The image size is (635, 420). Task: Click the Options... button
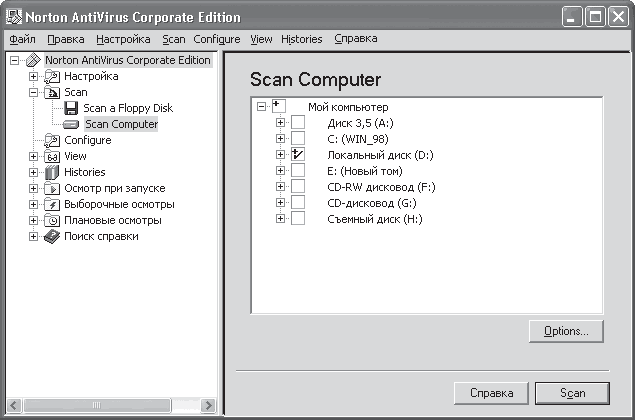click(x=566, y=331)
